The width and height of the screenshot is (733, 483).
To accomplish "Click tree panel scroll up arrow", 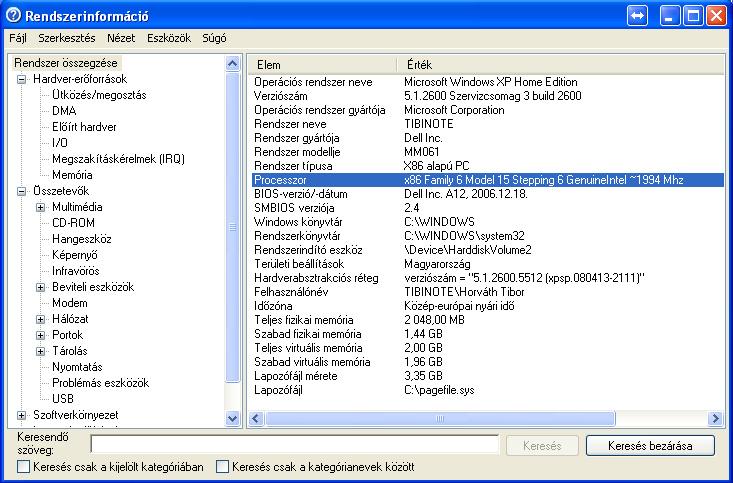I will point(232,64).
